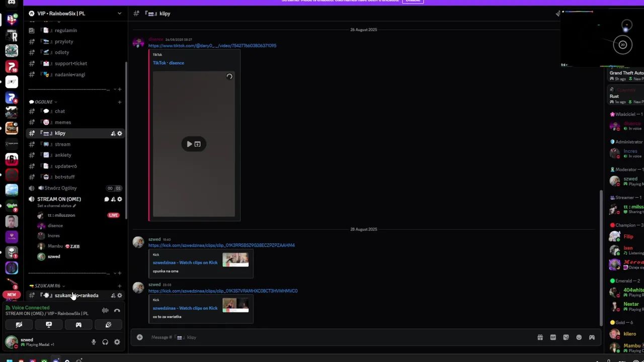Collapse the OGÓLNE category
The image size is (644, 362).
point(43,102)
